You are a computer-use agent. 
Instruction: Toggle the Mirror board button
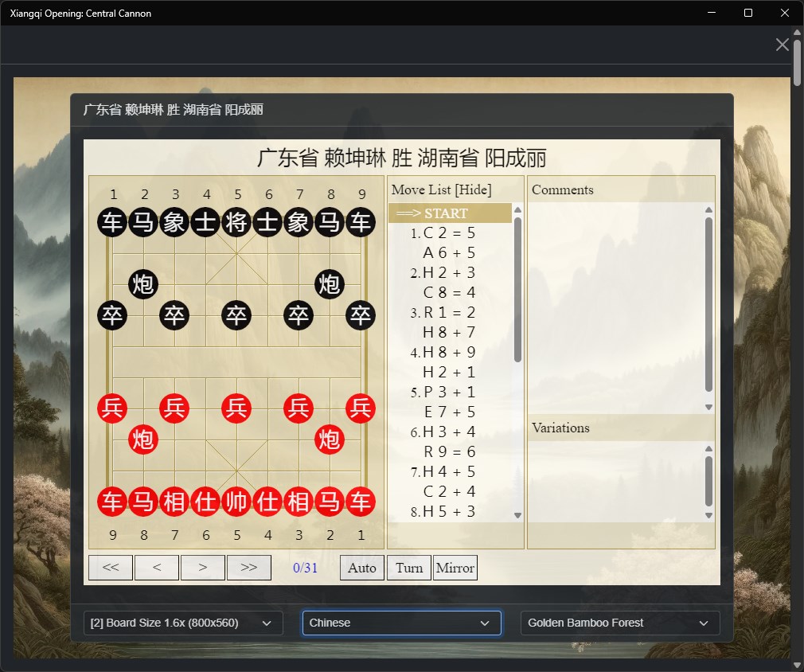coord(455,568)
